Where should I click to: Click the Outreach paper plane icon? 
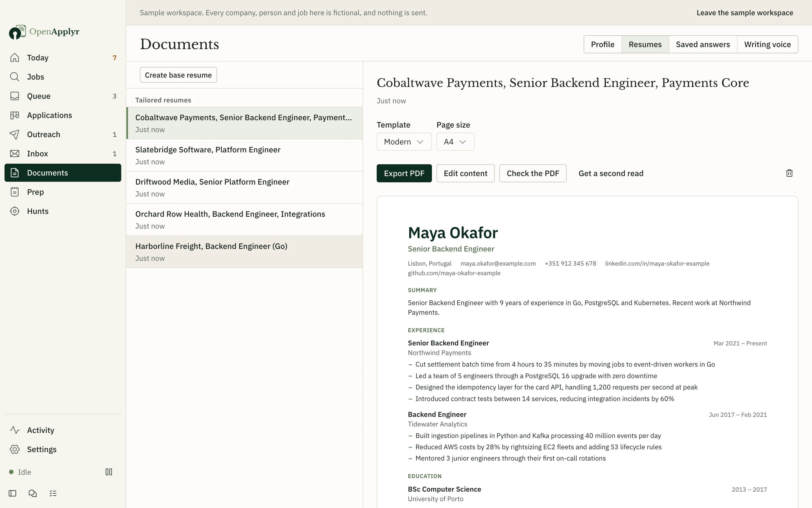point(14,134)
